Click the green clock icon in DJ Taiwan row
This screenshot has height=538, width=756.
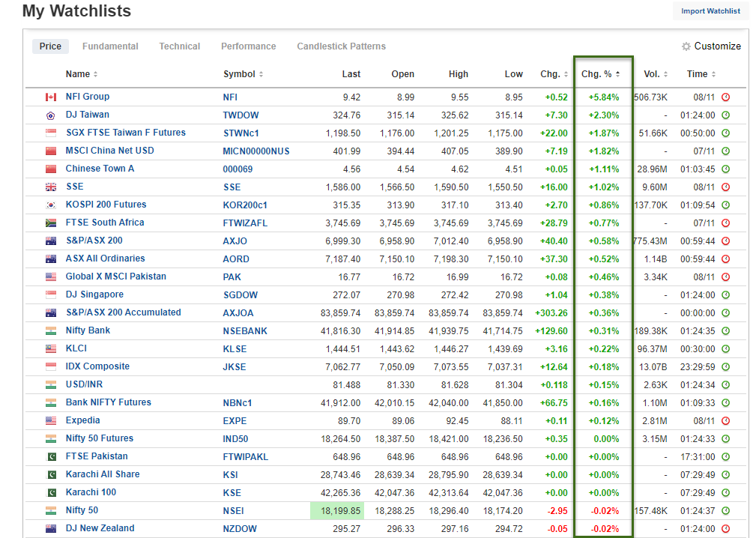click(x=725, y=115)
